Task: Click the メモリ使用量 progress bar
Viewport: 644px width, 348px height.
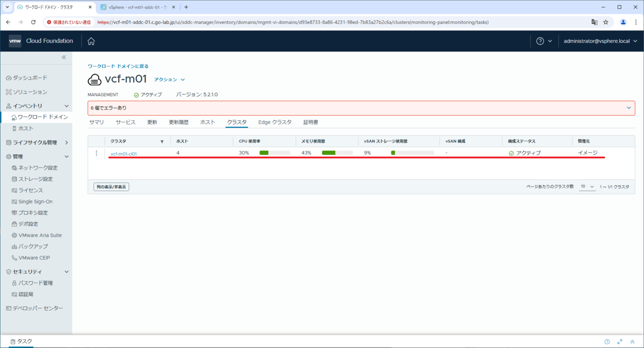Action: pos(338,153)
